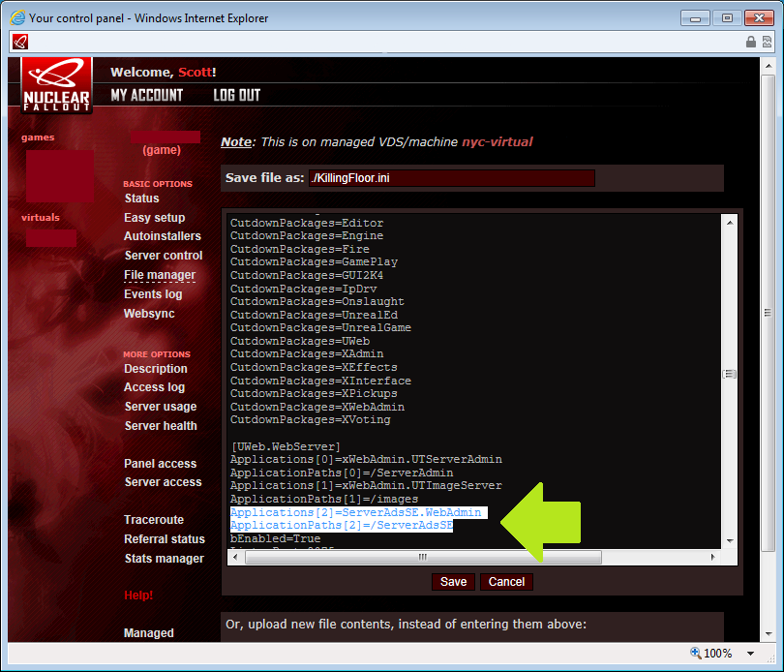Go to Server control page
Image resolution: width=784 pixels, height=672 pixels.
coord(164,256)
